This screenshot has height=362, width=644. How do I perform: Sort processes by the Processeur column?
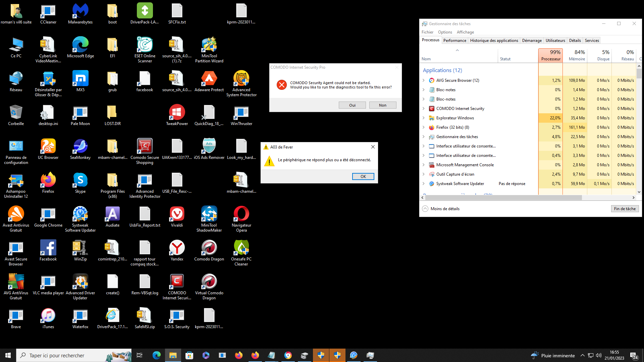(550, 55)
